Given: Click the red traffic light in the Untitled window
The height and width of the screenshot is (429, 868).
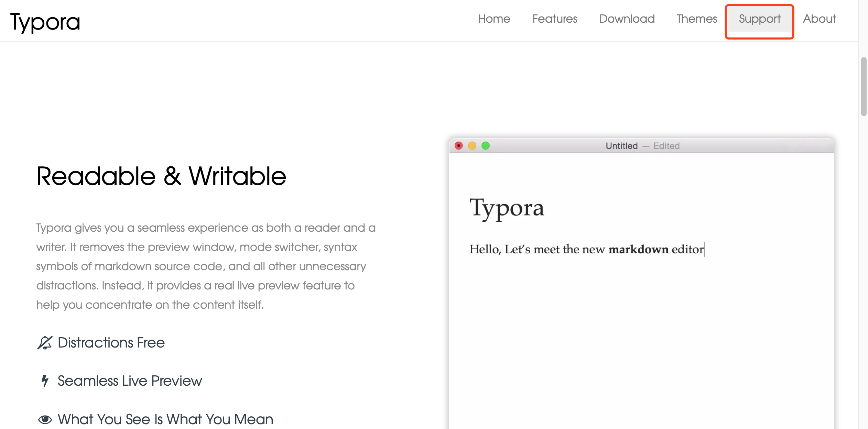Looking at the screenshot, I should [x=458, y=146].
